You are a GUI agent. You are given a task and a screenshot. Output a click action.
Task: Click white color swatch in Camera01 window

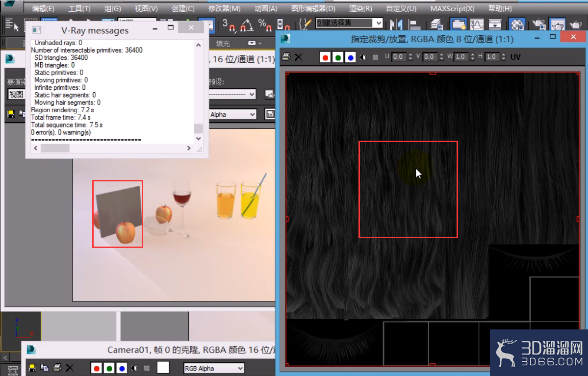(x=163, y=368)
